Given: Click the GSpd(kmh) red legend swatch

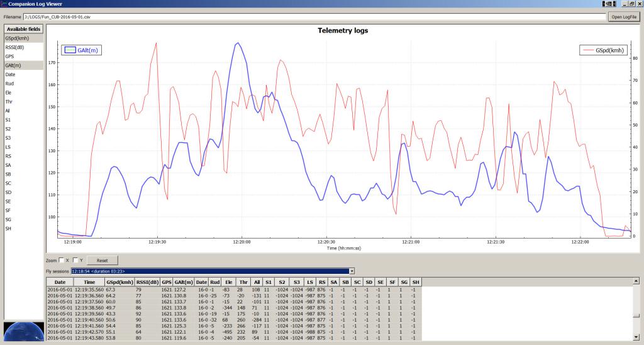Looking at the screenshot, I should 588,50.
